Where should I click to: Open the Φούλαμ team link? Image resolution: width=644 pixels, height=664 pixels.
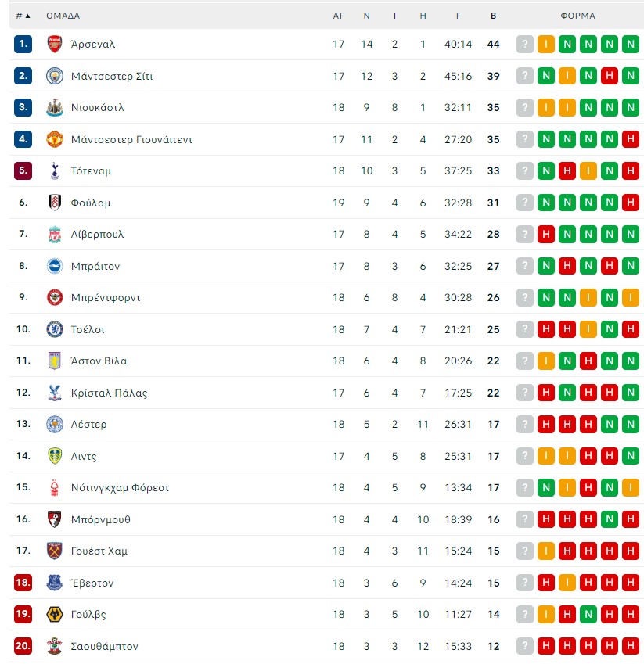(x=91, y=203)
